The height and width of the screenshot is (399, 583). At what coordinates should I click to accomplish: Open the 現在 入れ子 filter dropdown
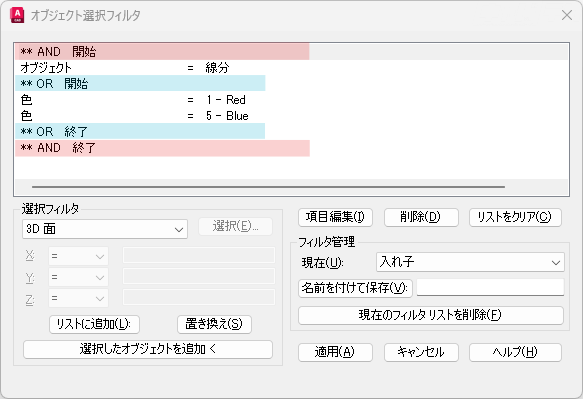click(470, 262)
